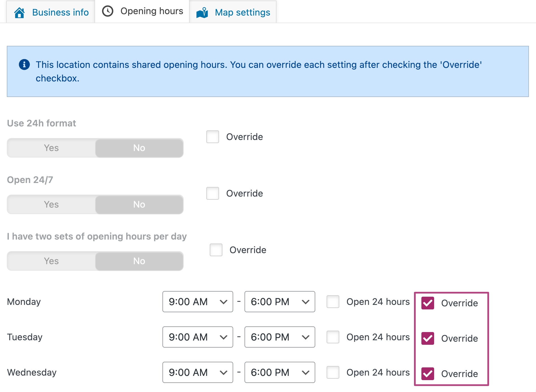Expand Wednesday opening time dropdown
536x392 pixels.
[x=198, y=372]
